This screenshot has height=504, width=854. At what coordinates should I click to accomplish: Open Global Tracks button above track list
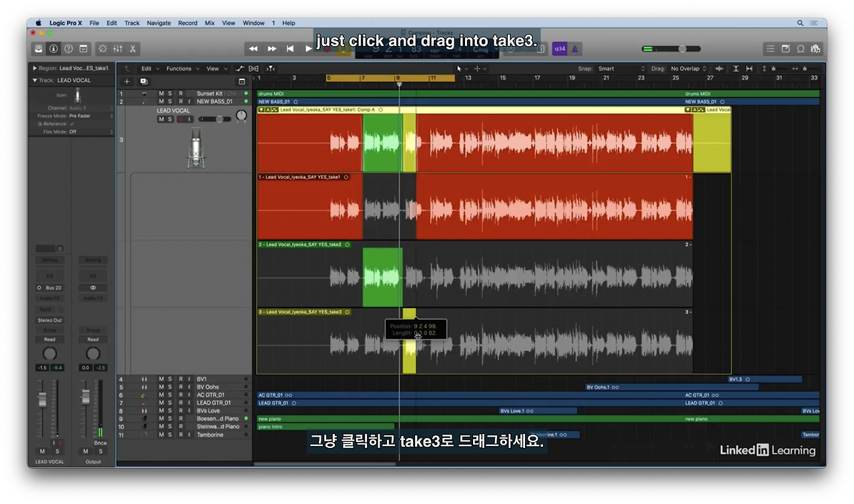(240, 81)
